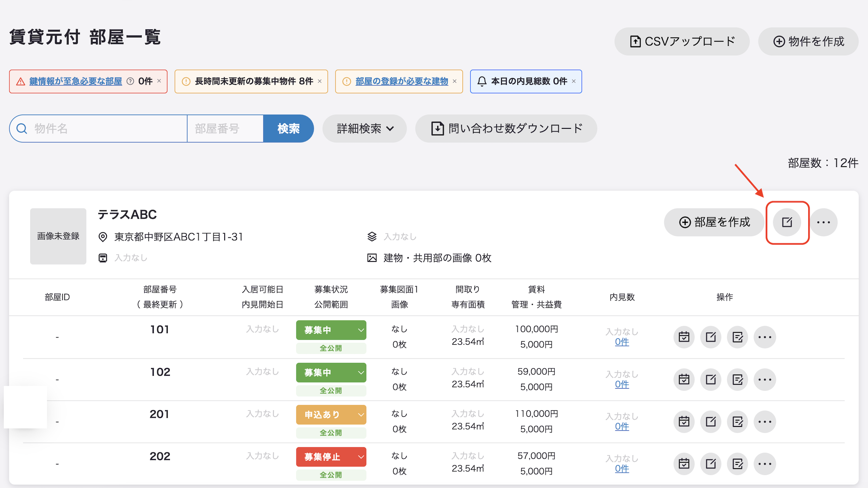This screenshot has height=488, width=868.
Task: Click the building name テラスABC
Action: point(127,214)
